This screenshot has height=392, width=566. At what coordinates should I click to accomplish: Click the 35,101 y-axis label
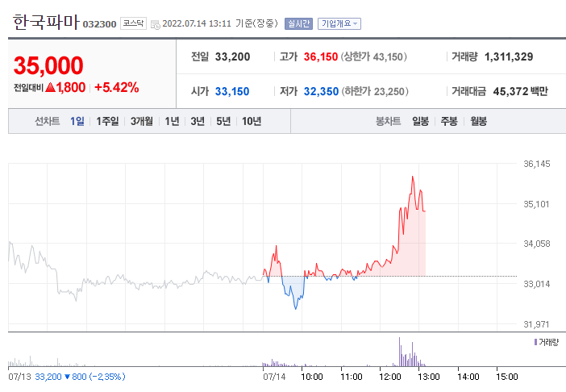[x=536, y=204]
